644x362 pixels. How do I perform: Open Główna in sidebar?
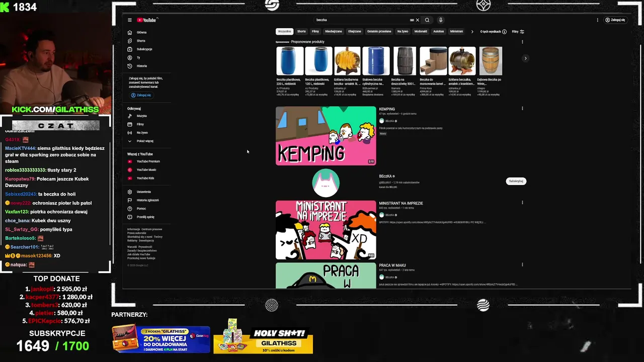click(x=141, y=32)
